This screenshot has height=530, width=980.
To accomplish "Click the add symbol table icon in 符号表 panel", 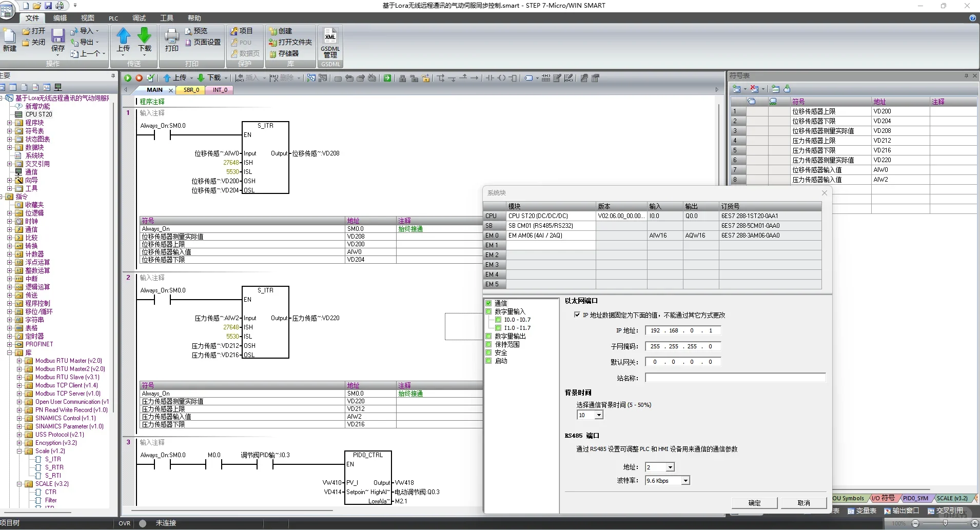I will tap(737, 89).
